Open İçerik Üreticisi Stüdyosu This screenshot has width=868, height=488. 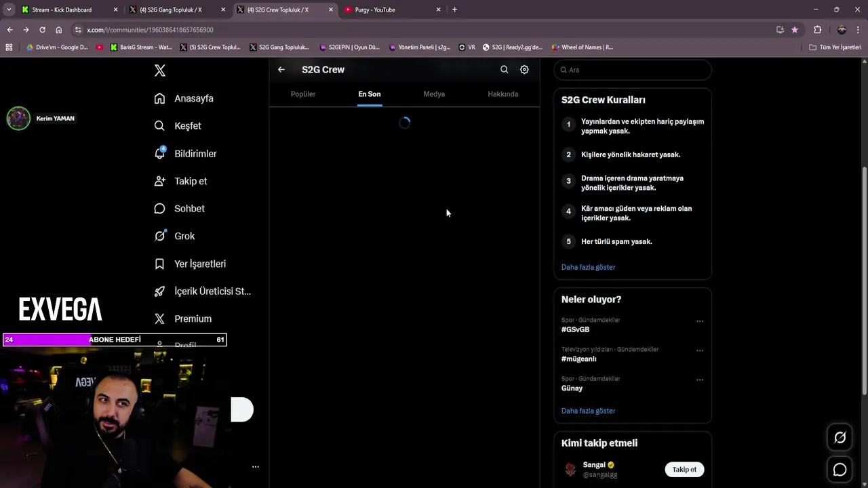(x=202, y=291)
